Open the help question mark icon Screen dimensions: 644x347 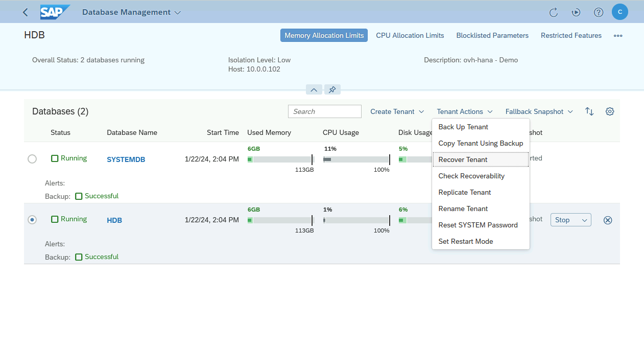(599, 12)
